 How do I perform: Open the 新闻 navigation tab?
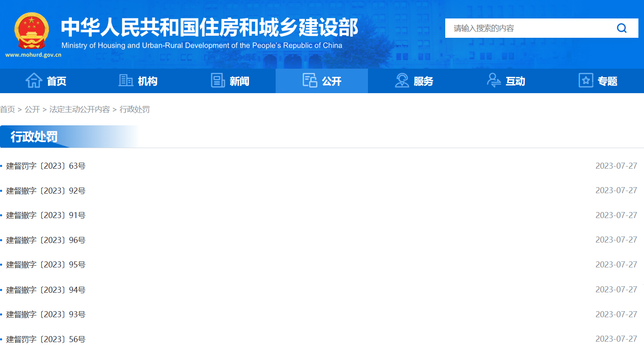click(x=230, y=81)
